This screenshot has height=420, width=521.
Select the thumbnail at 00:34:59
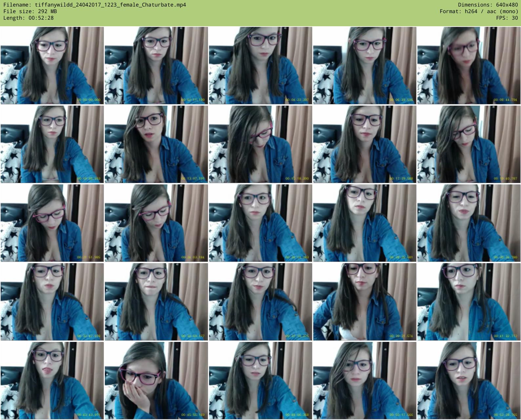156,302
